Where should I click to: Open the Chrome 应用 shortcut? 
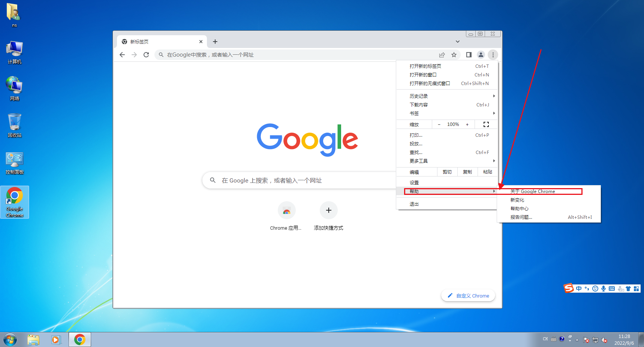pyautogui.click(x=286, y=216)
